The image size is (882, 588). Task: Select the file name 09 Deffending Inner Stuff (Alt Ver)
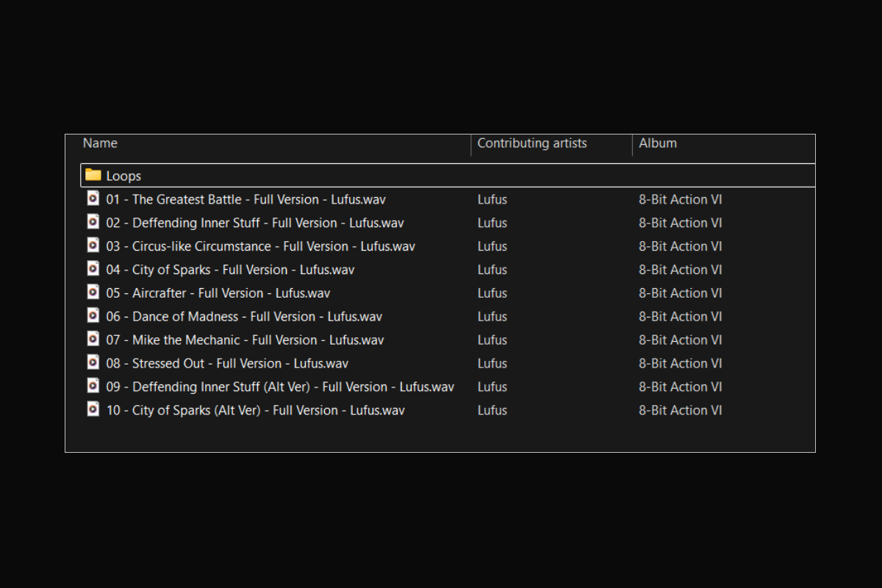pos(280,387)
